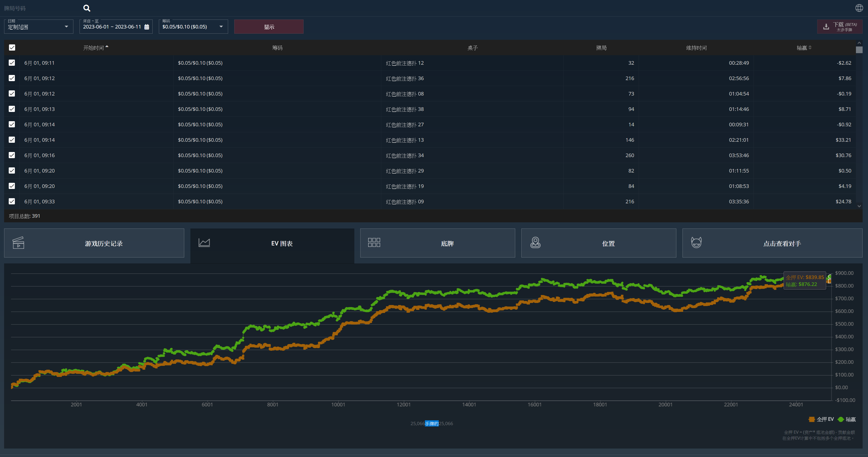This screenshot has height=457, width=868.
Task: Click the 桌子 column header
Action: pyautogui.click(x=472, y=48)
